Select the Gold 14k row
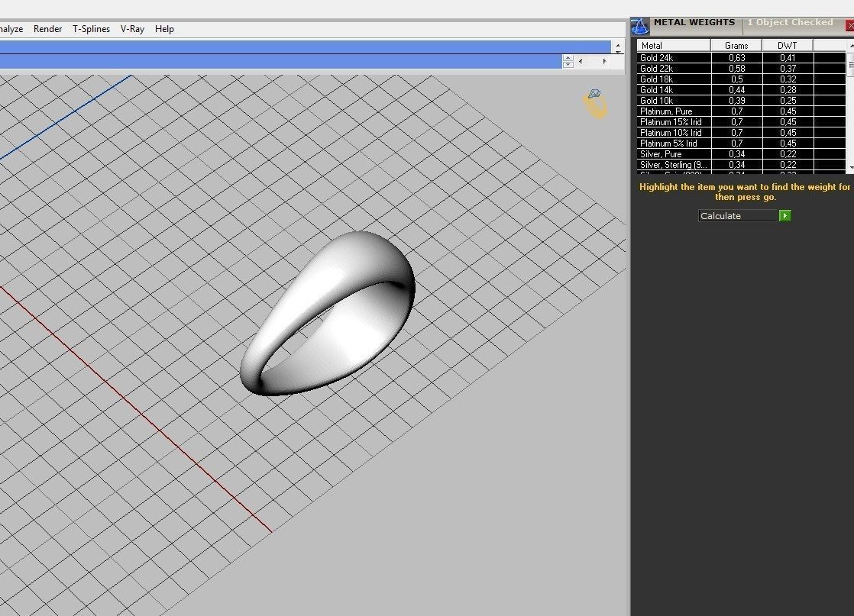 point(742,90)
